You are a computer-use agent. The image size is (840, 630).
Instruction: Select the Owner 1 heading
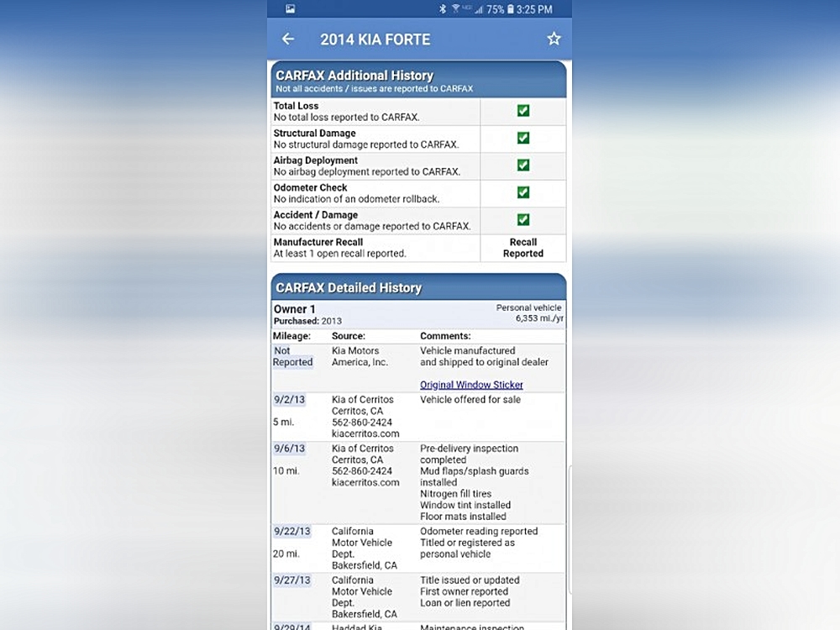click(x=295, y=309)
